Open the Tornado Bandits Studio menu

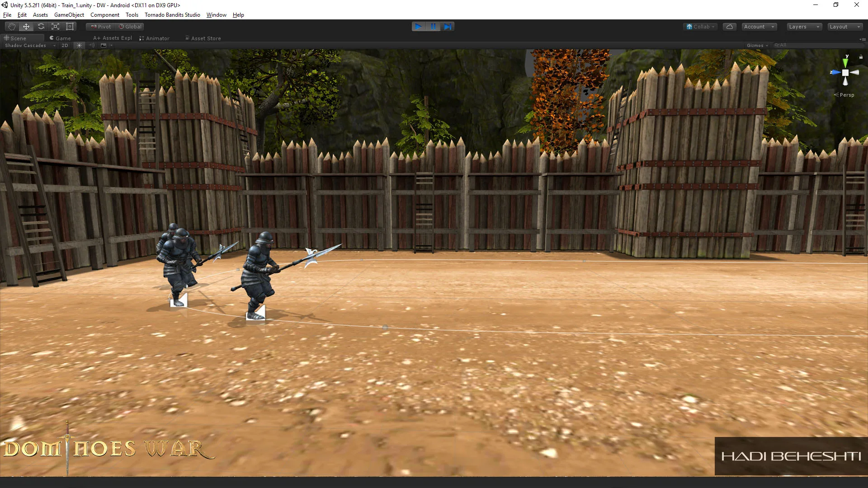[x=172, y=15]
